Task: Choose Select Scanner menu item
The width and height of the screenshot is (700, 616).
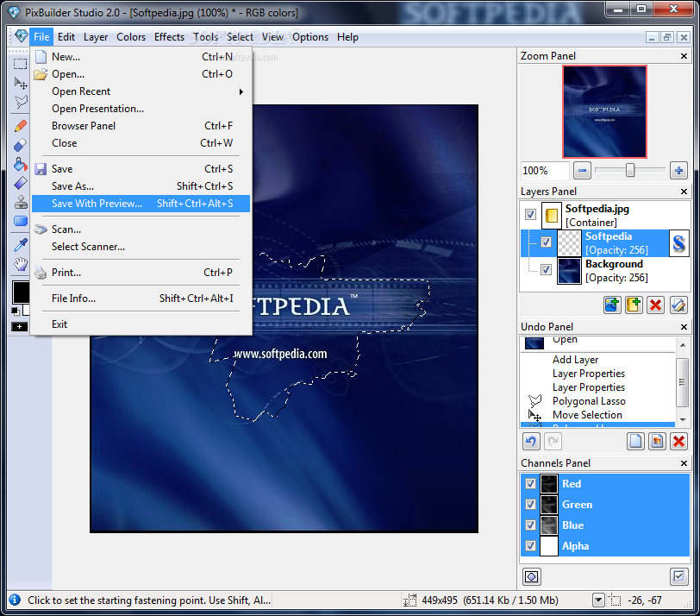Action: pos(141,247)
